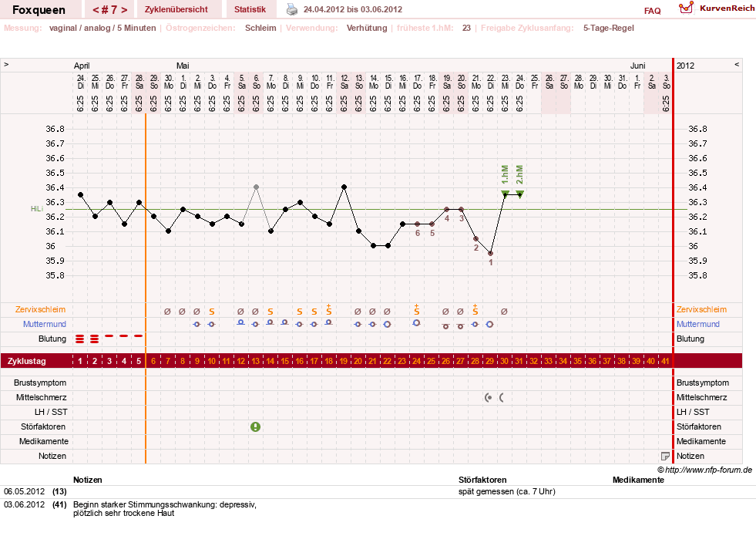Click the left Zervixschleim row label
This screenshot has height=536, width=756.
40,310
